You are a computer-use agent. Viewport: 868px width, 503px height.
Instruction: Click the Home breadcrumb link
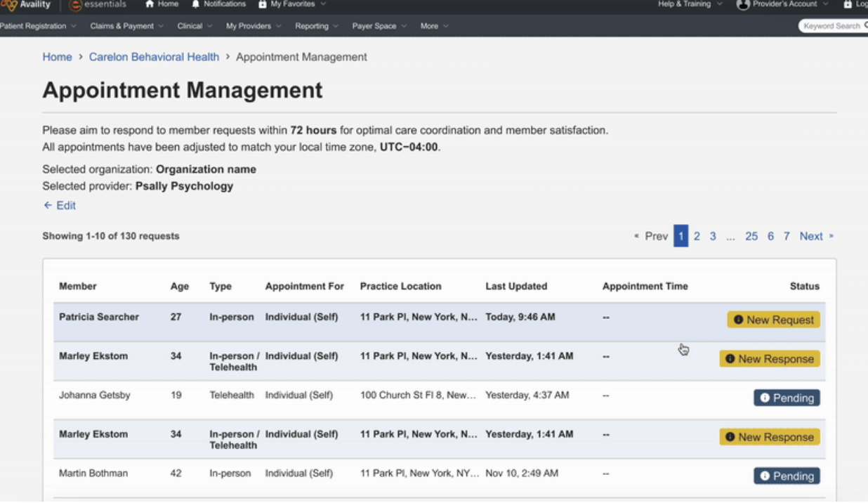click(57, 57)
